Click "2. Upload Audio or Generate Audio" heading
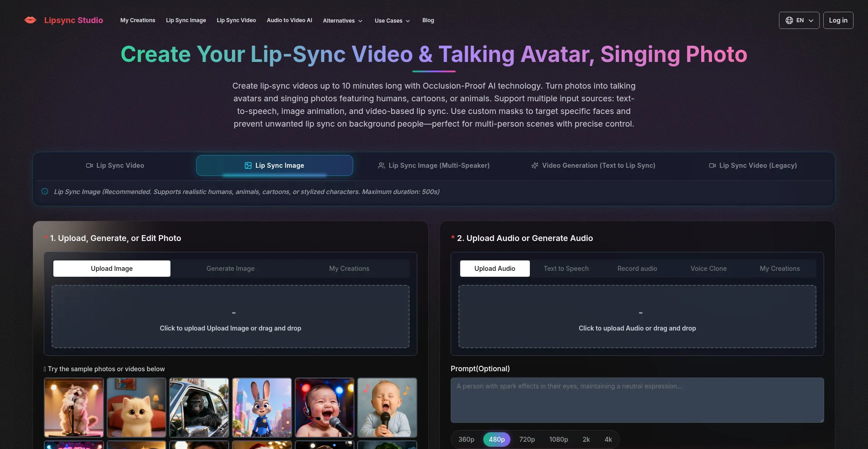This screenshot has width=868, height=449. 525,238
